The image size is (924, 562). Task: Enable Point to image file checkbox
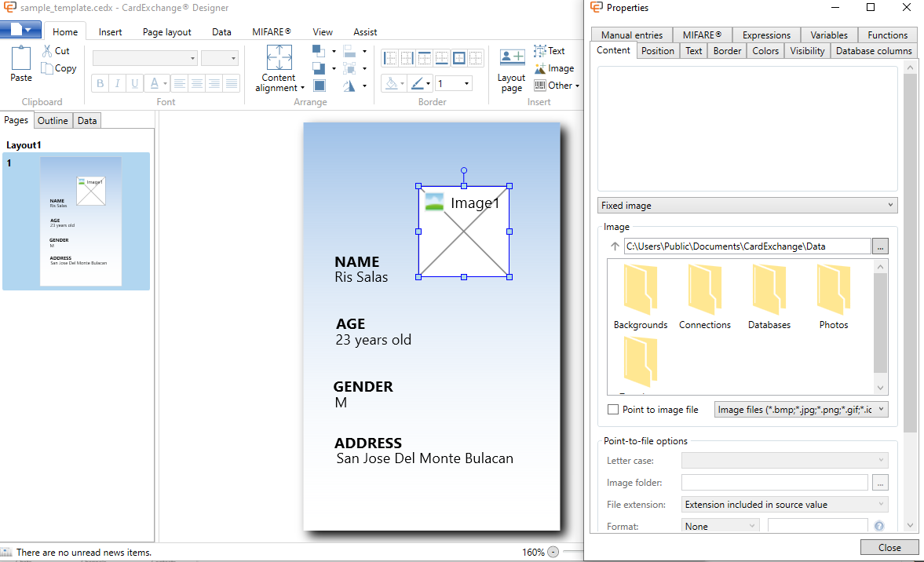(x=613, y=410)
